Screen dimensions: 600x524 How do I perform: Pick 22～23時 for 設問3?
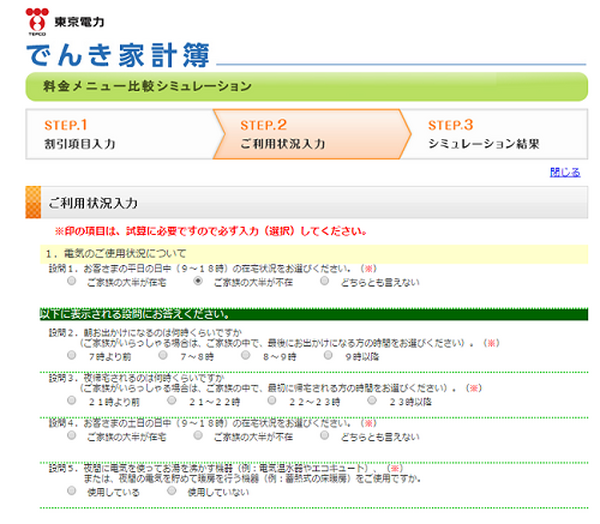tap(272, 400)
